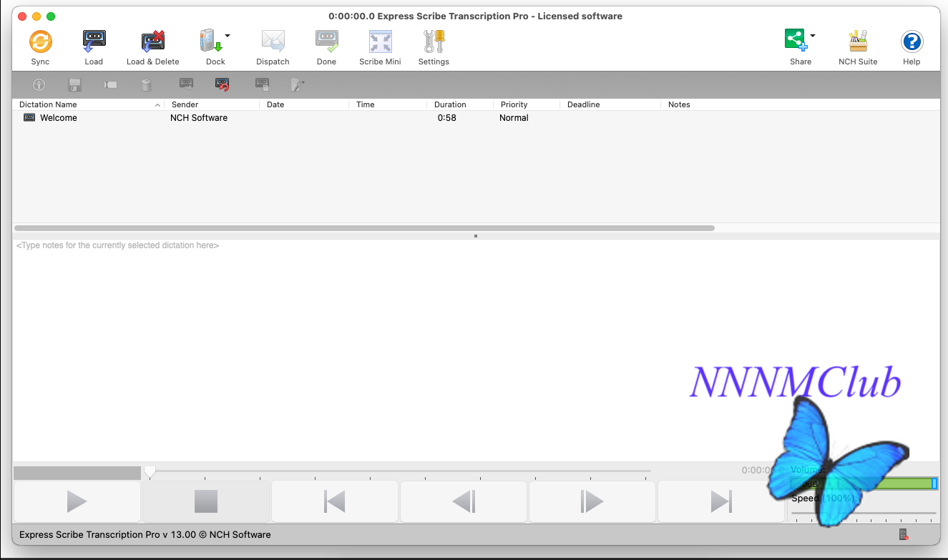
Task: Jump to the end of the dictation
Action: coord(721,501)
